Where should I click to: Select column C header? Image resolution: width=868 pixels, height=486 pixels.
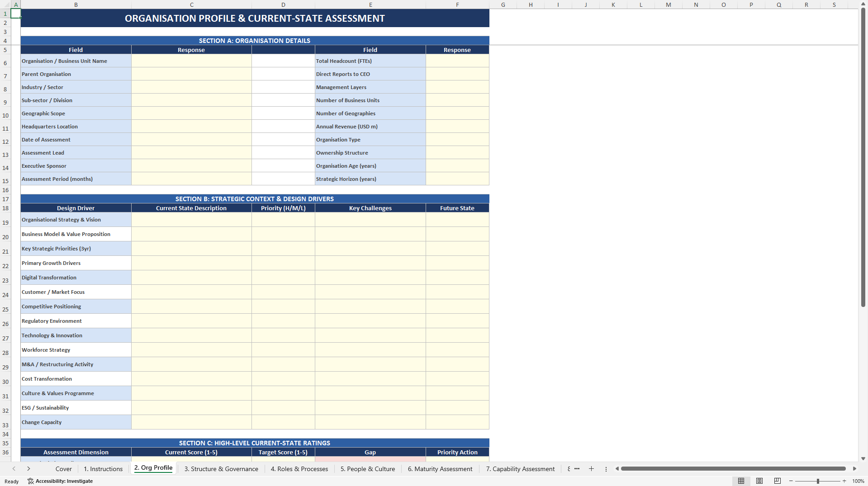[x=191, y=5]
